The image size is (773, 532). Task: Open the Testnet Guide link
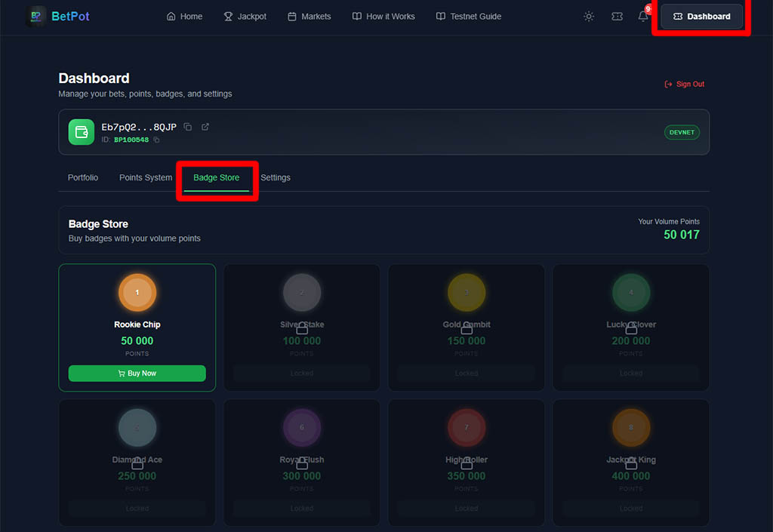pos(468,17)
